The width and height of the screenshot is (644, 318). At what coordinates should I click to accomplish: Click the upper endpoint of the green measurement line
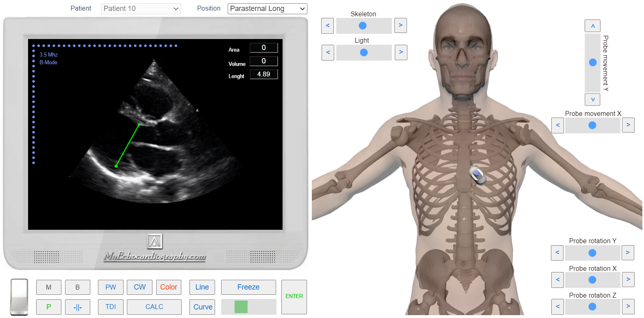point(139,125)
